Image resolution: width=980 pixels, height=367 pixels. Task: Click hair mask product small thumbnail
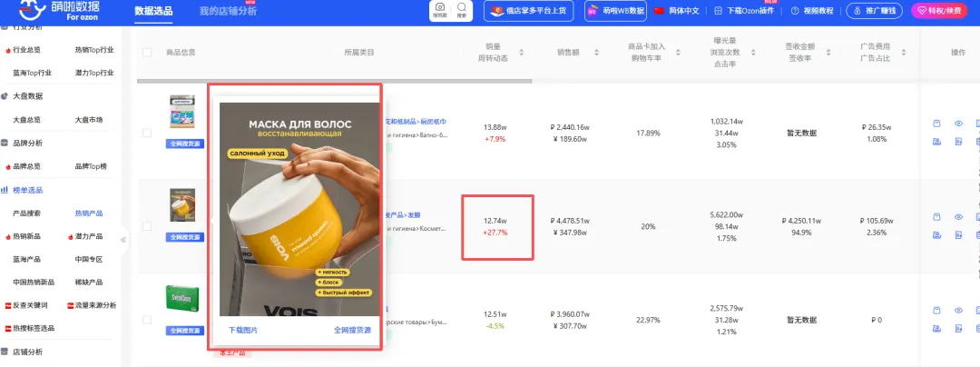click(182, 205)
